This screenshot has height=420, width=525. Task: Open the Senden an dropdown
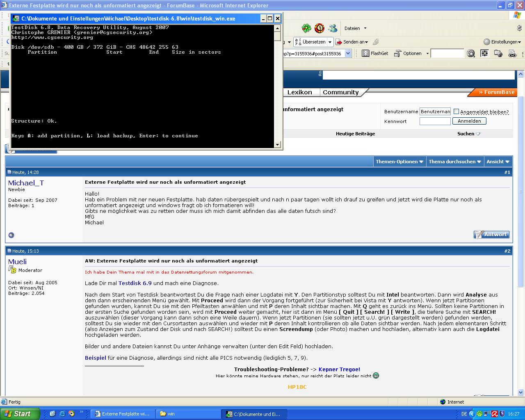click(x=352, y=42)
